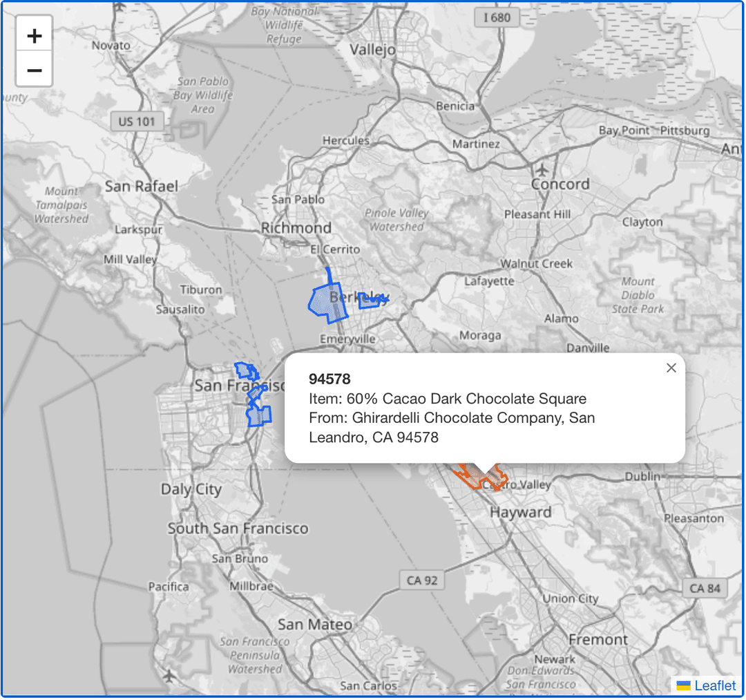Click the Hayward city label
The height and width of the screenshot is (700, 746).
pyautogui.click(x=520, y=512)
